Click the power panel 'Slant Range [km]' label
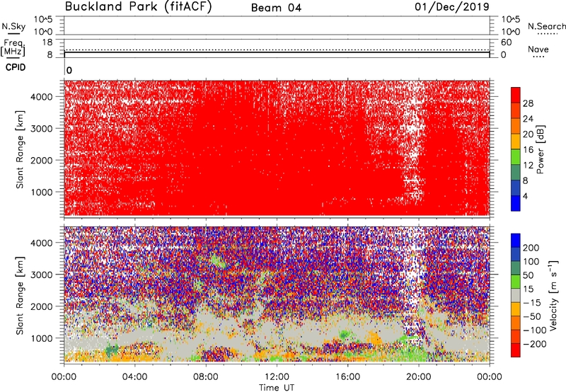The height and width of the screenshot is (392, 566). 20,149
